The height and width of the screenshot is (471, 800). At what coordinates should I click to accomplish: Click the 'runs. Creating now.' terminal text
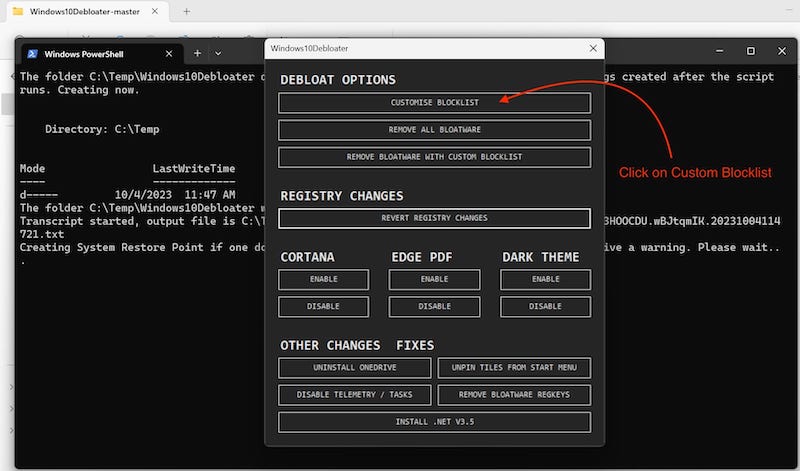click(79, 90)
